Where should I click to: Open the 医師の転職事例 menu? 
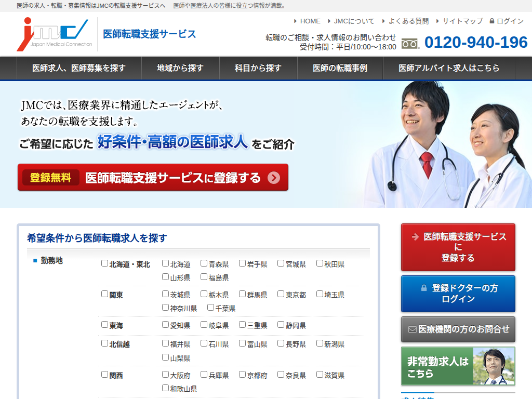(340, 68)
